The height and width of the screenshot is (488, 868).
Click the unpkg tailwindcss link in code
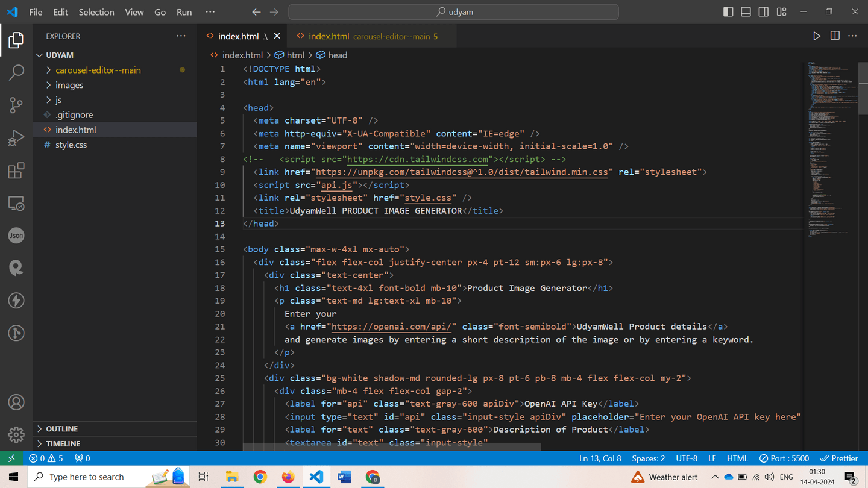[462, 172]
